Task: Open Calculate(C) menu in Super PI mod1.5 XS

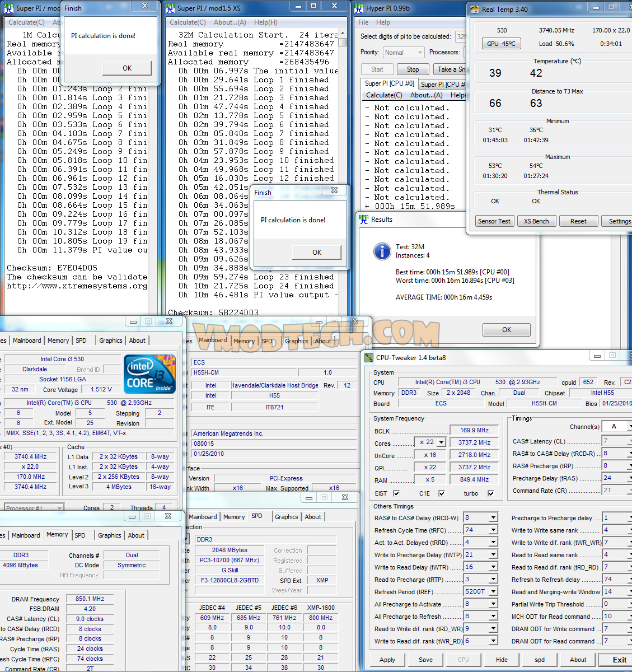Action: click(188, 22)
